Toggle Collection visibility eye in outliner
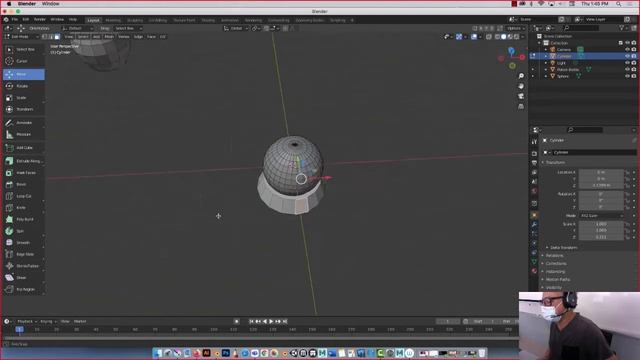Image resolution: width=640 pixels, height=360 pixels. (x=627, y=43)
